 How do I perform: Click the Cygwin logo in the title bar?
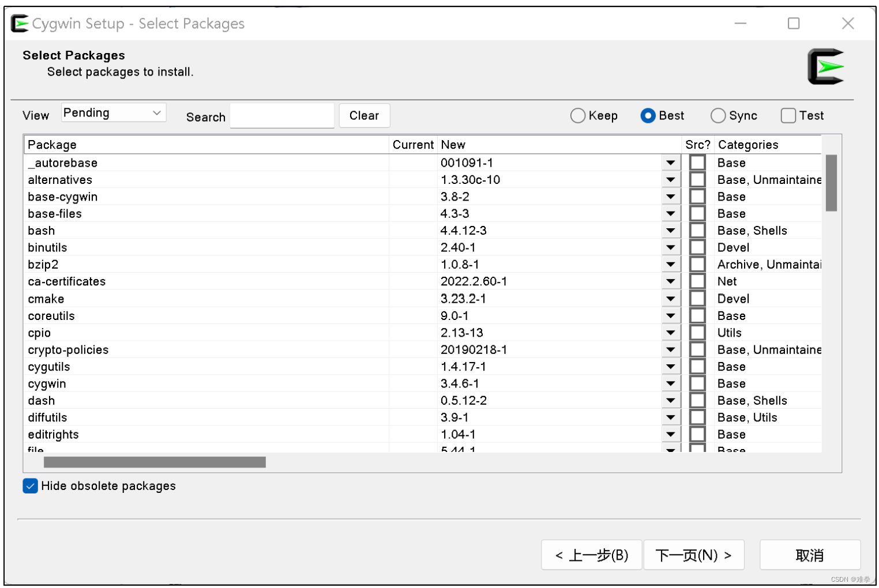20,24
